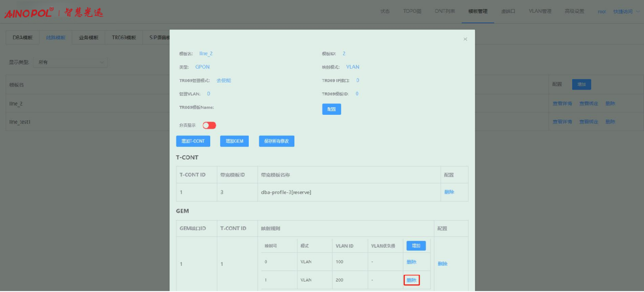Delete mapping rule with VLAN ID 100
The width and height of the screenshot is (644, 292).
(x=411, y=262)
